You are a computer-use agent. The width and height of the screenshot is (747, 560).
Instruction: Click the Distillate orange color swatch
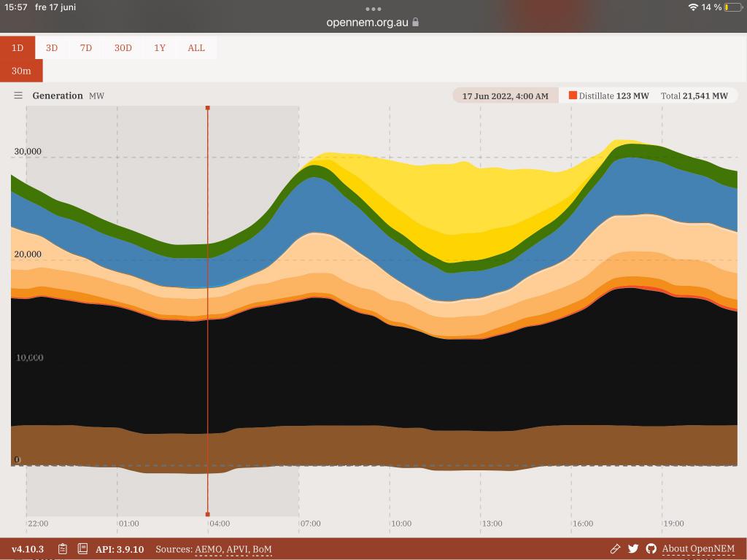[573, 96]
